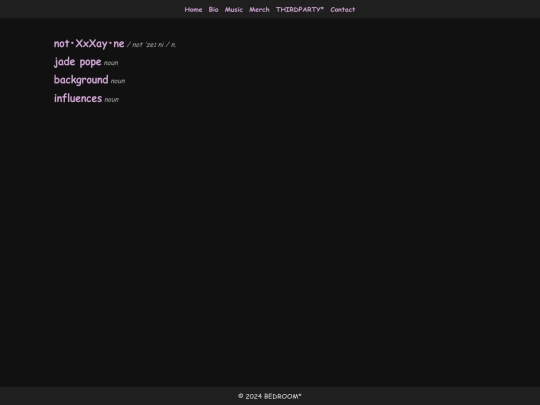
Task: Open the THIRDPARTY™ link
Action: [x=300, y=10]
